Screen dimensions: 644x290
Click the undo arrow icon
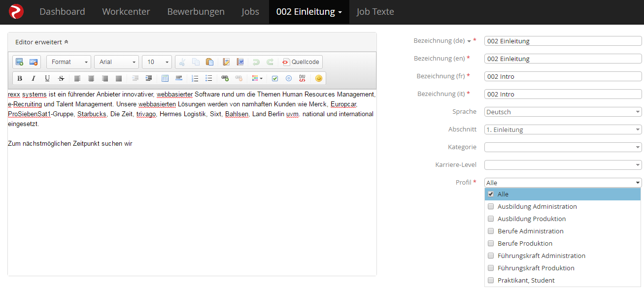(256, 62)
